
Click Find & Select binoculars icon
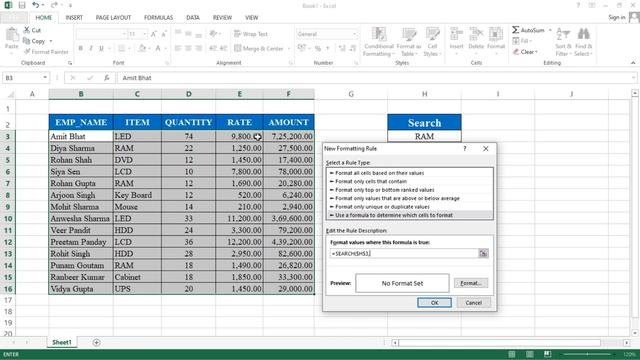[x=583, y=35]
